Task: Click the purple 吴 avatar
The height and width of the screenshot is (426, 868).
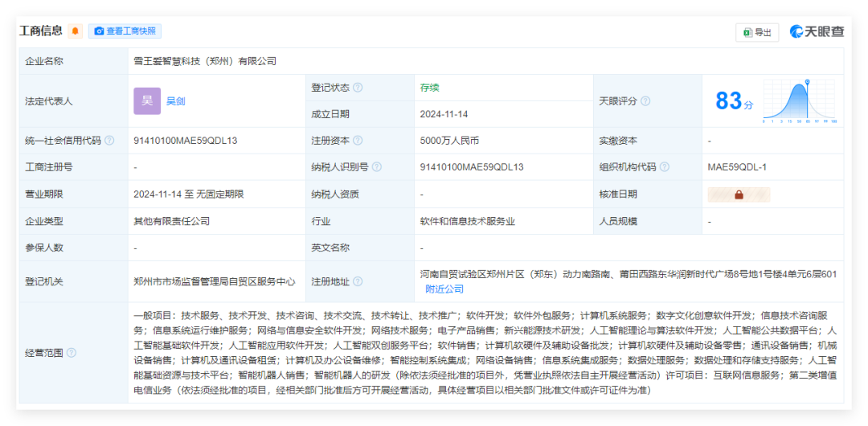Action: 147,101
